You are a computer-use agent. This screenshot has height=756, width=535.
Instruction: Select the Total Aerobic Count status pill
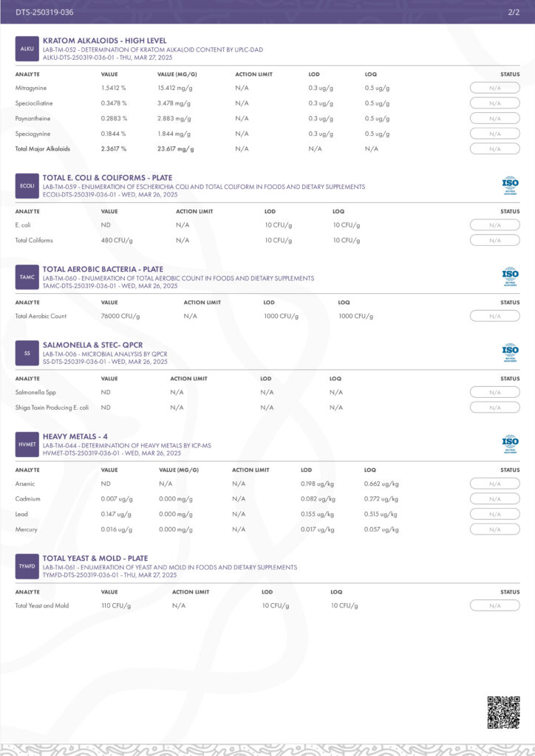click(494, 316)
